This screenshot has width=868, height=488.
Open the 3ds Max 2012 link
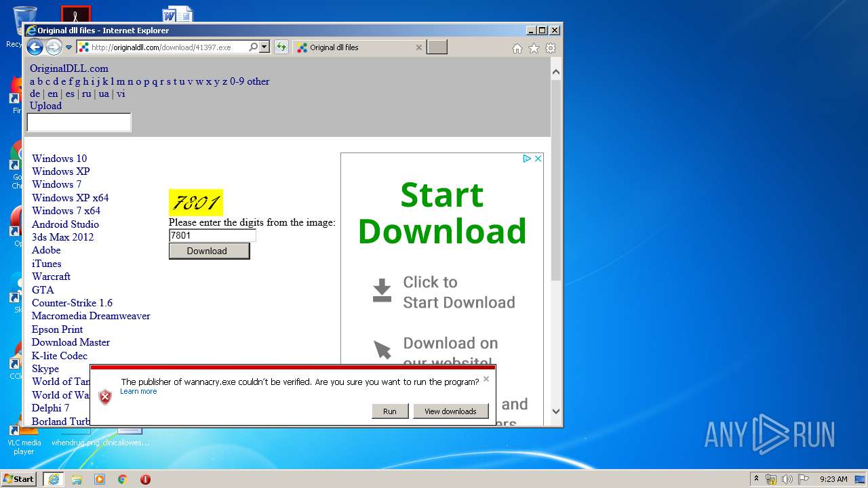[x=62, y=237]
